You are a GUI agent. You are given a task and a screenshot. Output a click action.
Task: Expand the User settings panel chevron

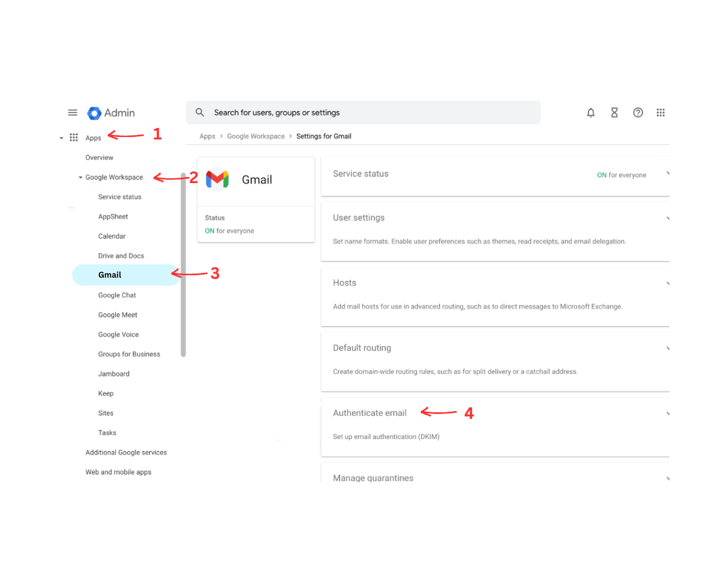point(667,218)
